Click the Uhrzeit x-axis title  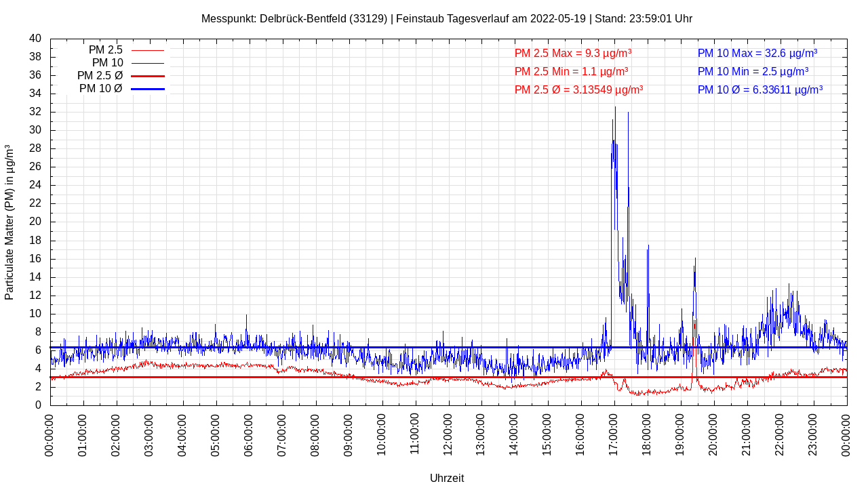point(447,478)
